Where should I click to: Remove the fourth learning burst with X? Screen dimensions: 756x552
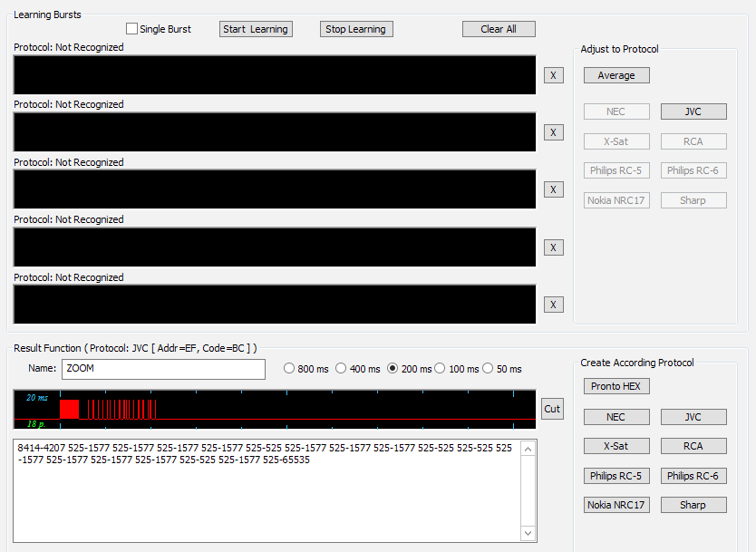click(554, 247)
